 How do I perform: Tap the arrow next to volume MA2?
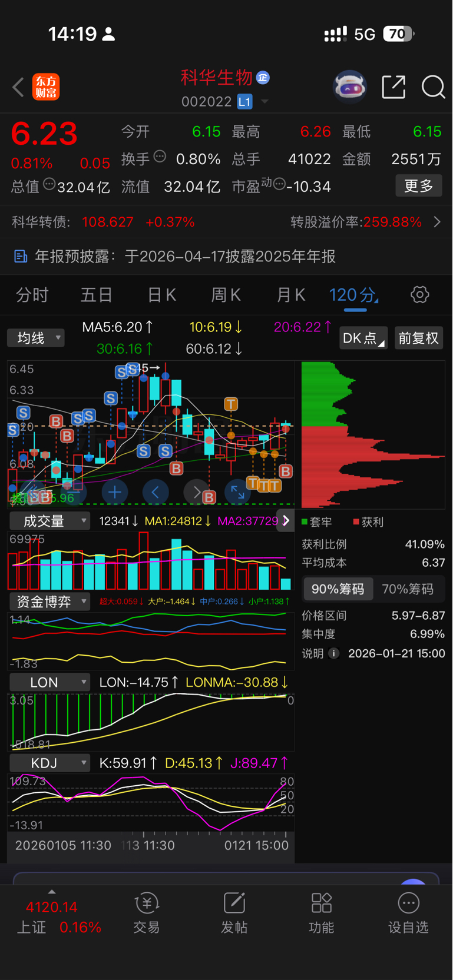click(x=286, y=521)
